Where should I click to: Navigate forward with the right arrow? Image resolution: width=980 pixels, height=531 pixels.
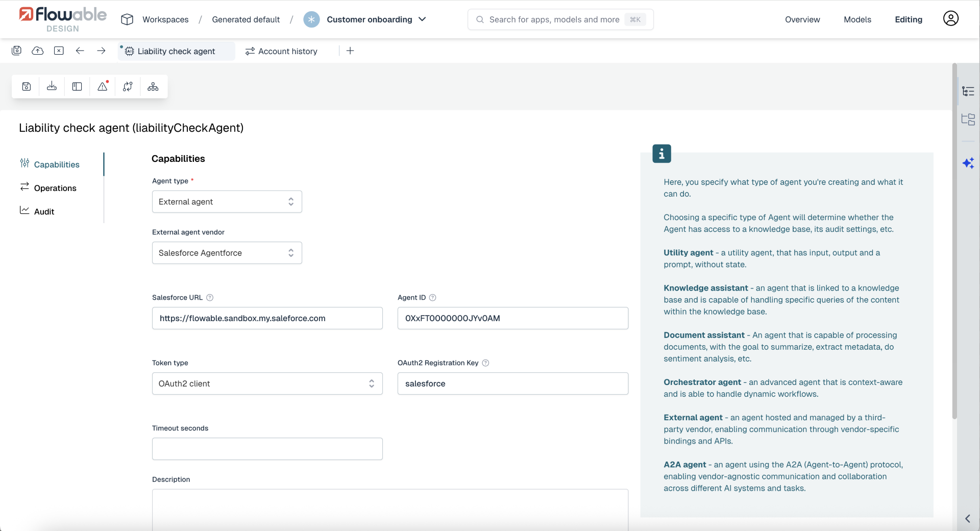[x=101, y=51]
